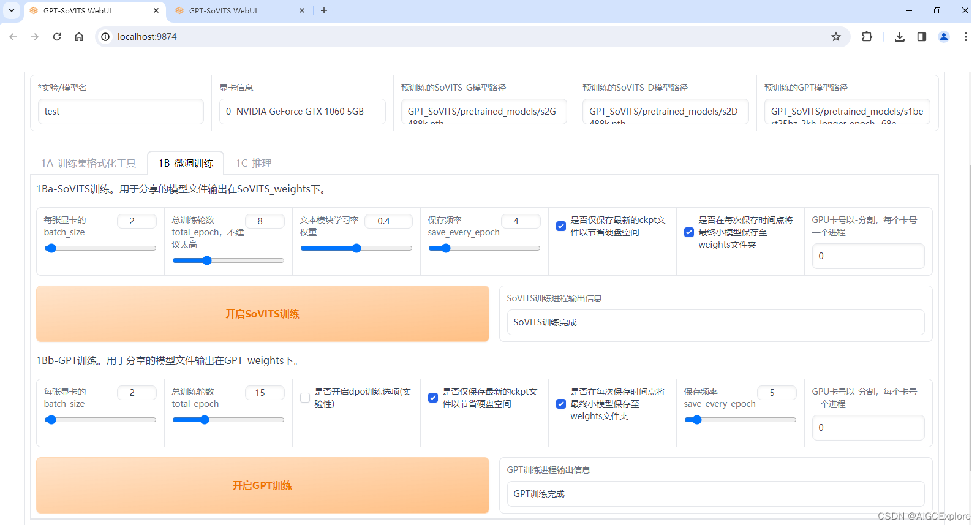Click SoVITS total_epoch number box showing 8
The image size is (980, 527).
pyautogui.click(x=265, y=221)
